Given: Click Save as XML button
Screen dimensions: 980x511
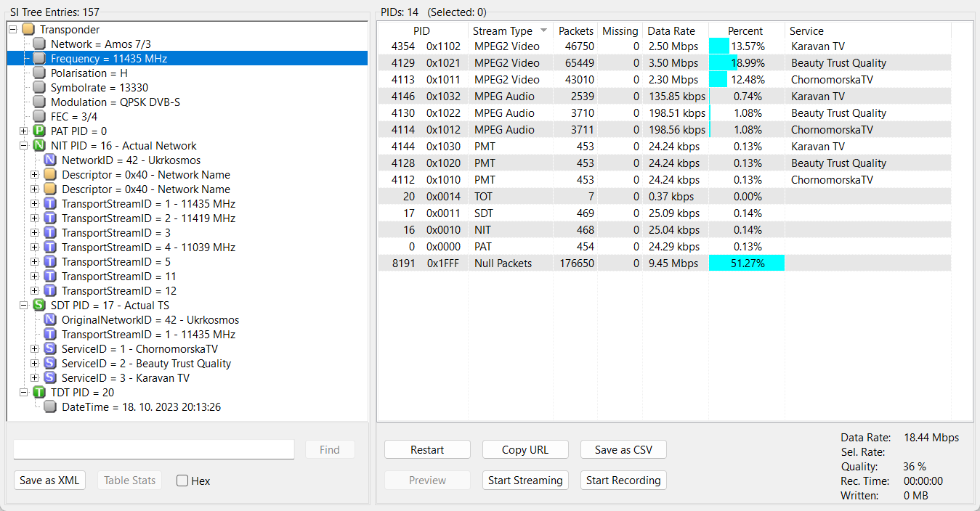Looking at the screenshot, I should 49,481.
